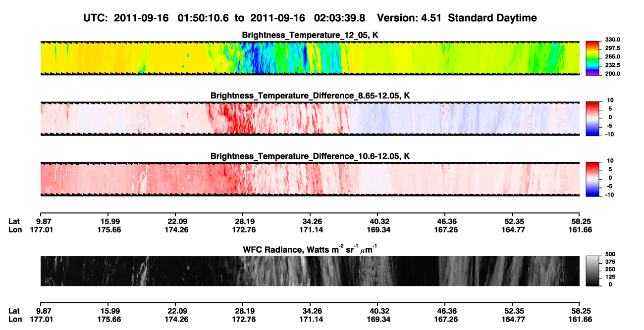Click longitude 171.14 above the WFC Radiance title
The width and height of the screenshot is (644, 330).
310,230
